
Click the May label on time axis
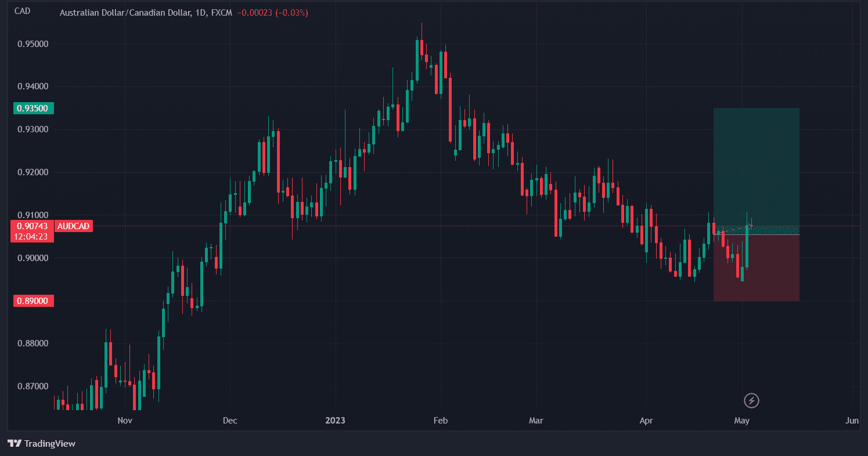click(742, 421)
